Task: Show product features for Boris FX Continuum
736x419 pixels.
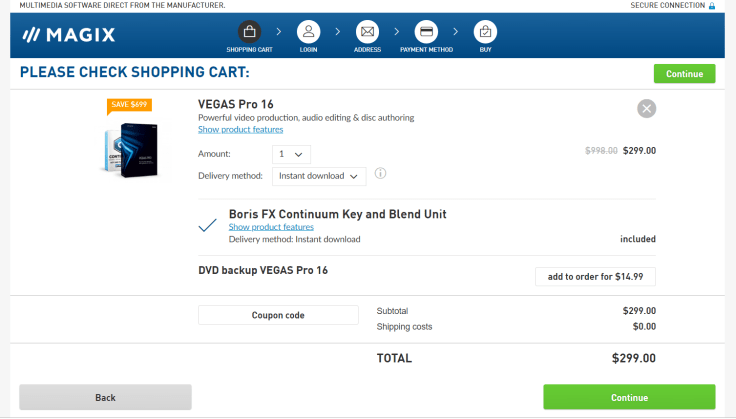Action: pos(271,227)
